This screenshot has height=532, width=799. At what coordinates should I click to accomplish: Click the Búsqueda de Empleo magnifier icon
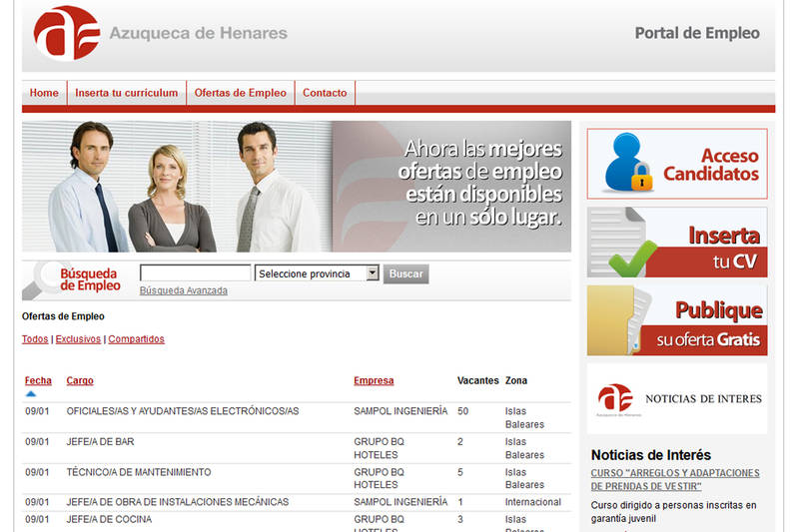pos(43,279)
